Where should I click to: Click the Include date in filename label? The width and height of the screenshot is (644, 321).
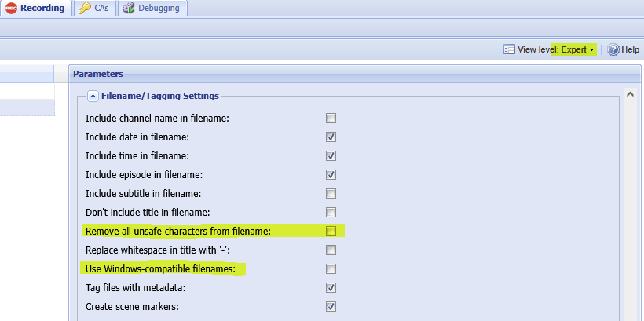tap(137, 137)
